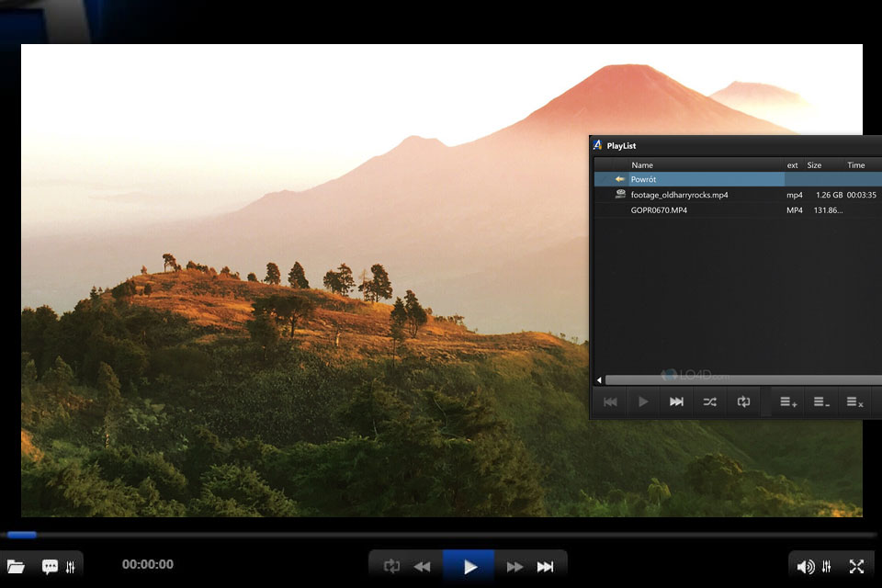The image size is (882, 588).
Task: Open audio equalizer next to the speaker
Action: 826,566
